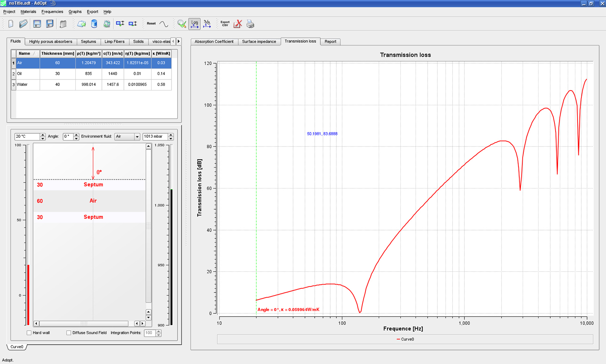
Task: Sort table by the Name column header
Action: coord(28,53)
